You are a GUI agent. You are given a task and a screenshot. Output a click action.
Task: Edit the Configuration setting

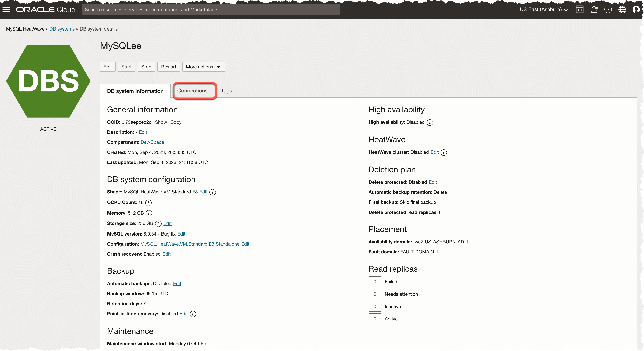(x=245, y=244)
